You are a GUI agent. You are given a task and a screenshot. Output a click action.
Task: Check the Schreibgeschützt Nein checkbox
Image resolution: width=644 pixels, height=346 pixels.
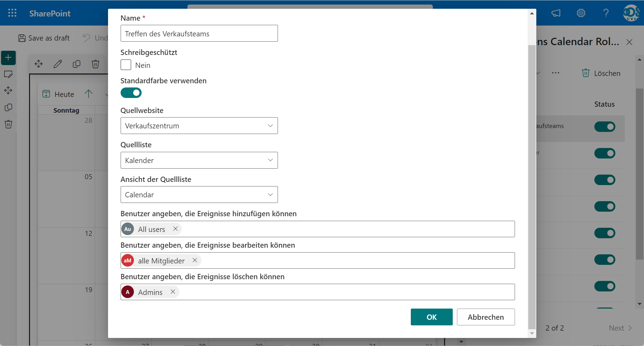click(x=126, y=65)
